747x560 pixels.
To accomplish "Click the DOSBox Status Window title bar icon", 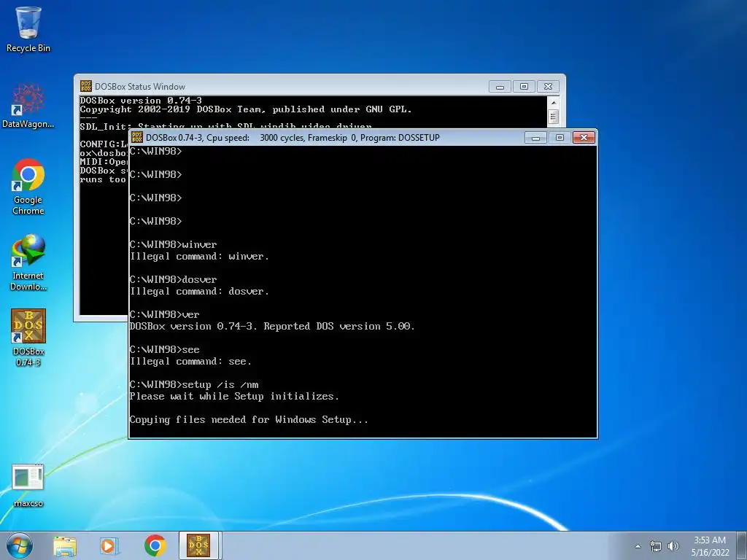I will click(86, 86).
